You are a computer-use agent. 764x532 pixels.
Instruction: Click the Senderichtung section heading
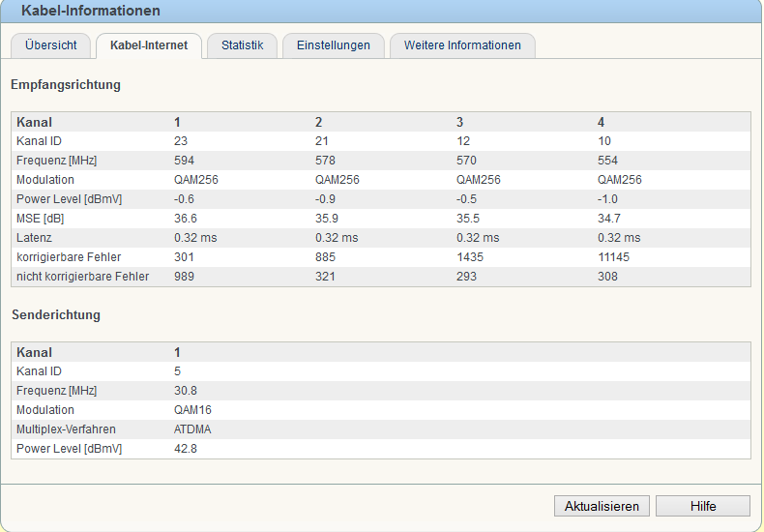[x=55, y=315]
